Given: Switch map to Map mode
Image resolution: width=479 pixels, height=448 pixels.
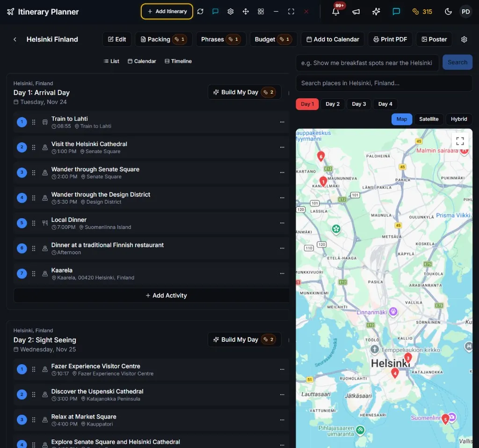Looking at the screenshot, I should click(401, 119).
